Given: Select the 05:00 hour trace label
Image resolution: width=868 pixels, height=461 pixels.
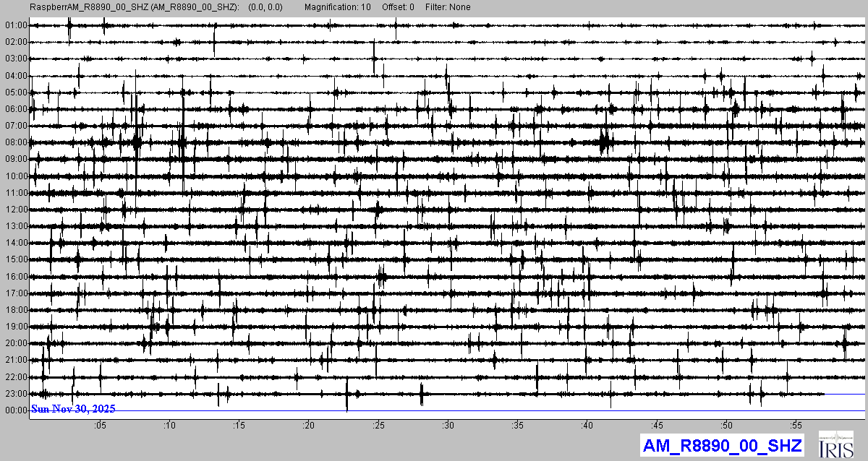Looking at the screenshot, I should tap(16, 92).
